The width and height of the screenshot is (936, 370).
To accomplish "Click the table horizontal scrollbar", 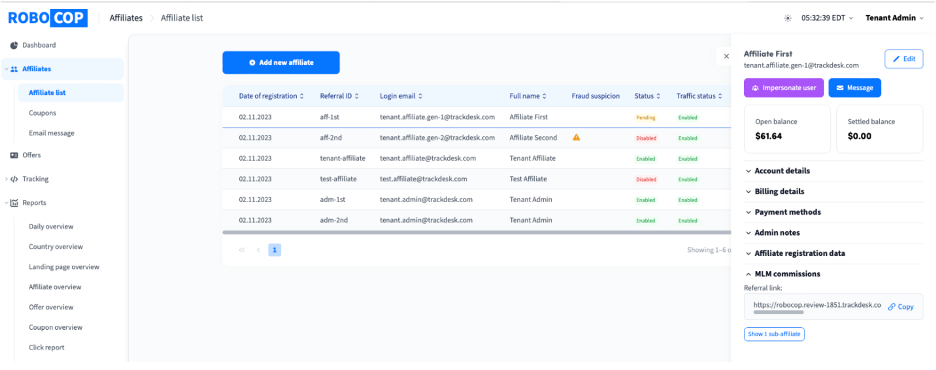I will pos(476,232).
